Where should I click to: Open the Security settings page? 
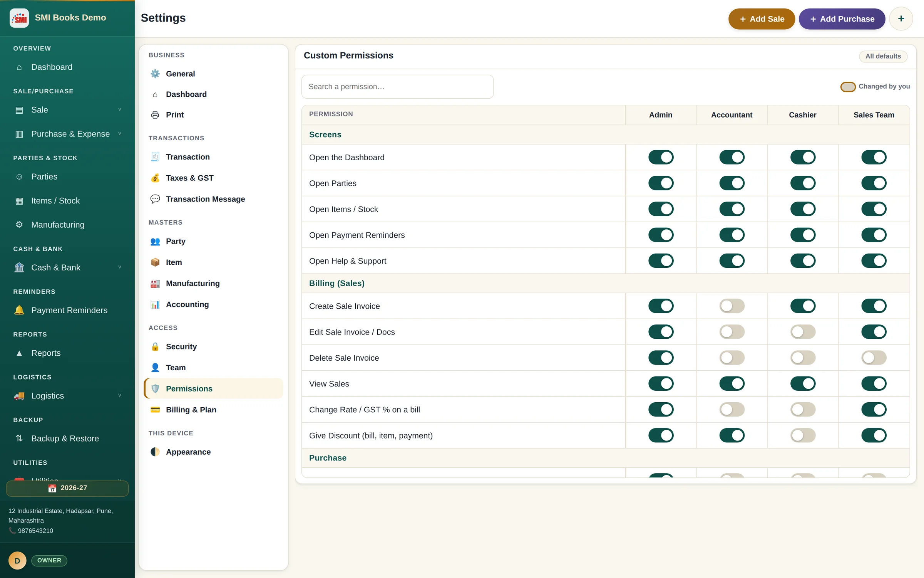click(213, 346)
